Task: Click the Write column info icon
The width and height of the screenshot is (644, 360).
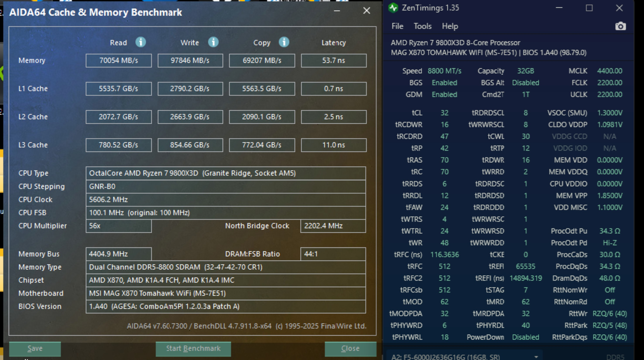Action: pos(213,42)
